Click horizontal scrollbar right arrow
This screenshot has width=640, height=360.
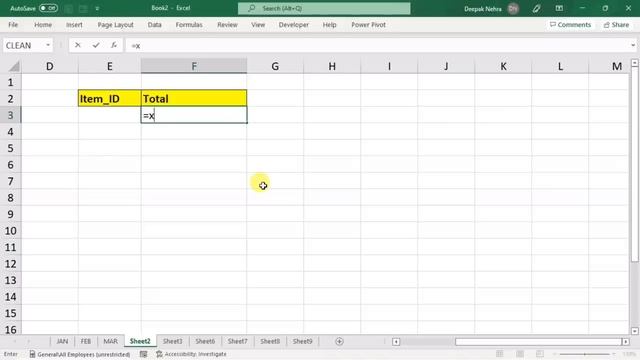point(625,342)
